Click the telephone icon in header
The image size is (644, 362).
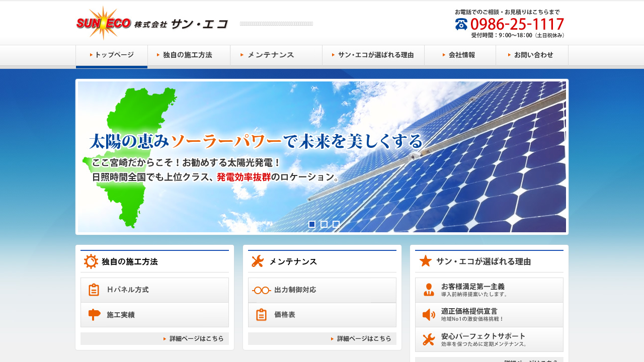click(x=461, y=24)
